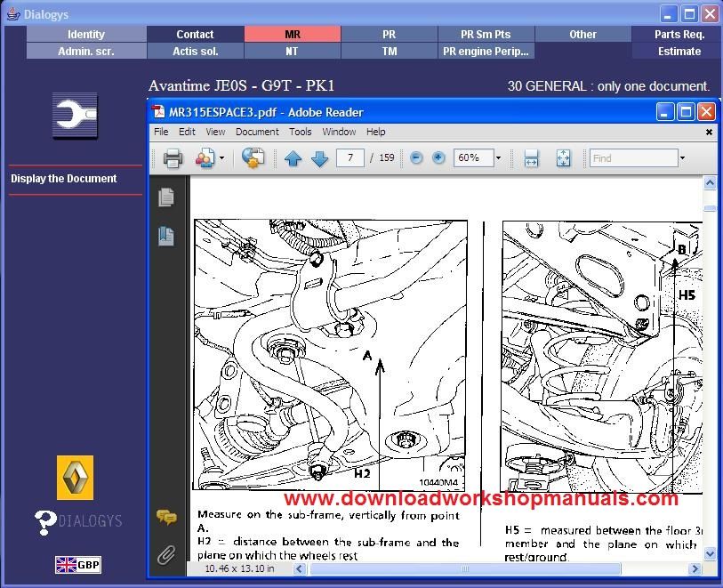Image resolution: width=723 pixels, height=588 pixels.
Task: Expand the zoom level dropdown
Action: tap(498, 157)
